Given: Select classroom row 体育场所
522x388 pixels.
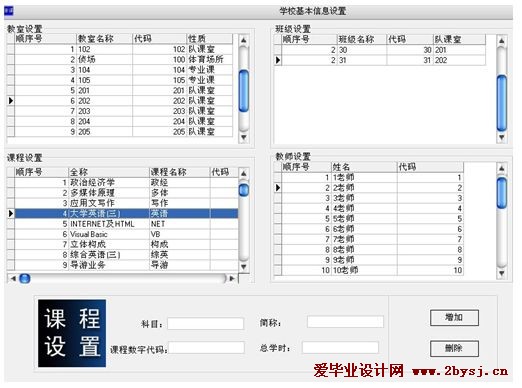Looking at the screenshot, I should pos(123,59).
